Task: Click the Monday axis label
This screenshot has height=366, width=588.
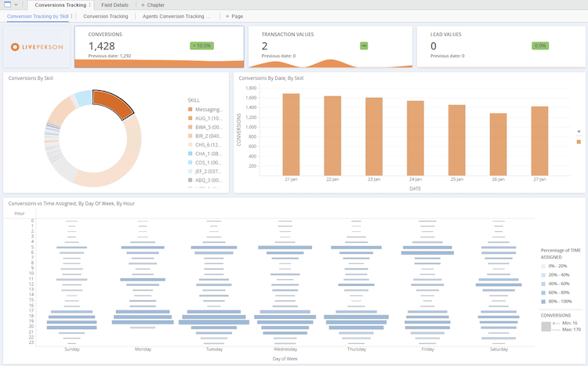Action: pos(143,349)
